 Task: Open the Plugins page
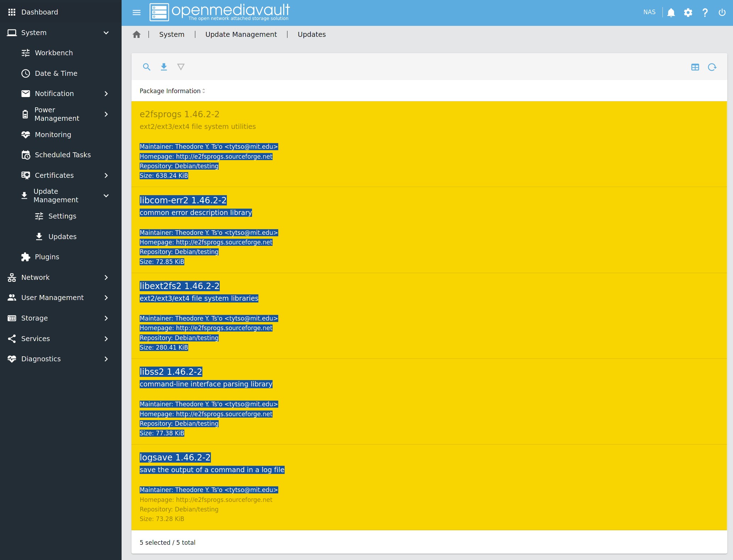[47, 257]
